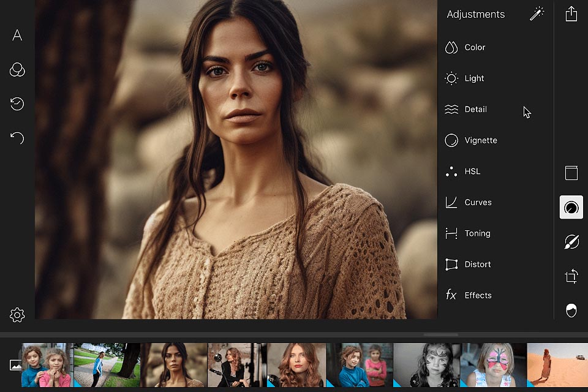Select the frames rectangle tool icon
588x392 pixels.
click(571, 173)
